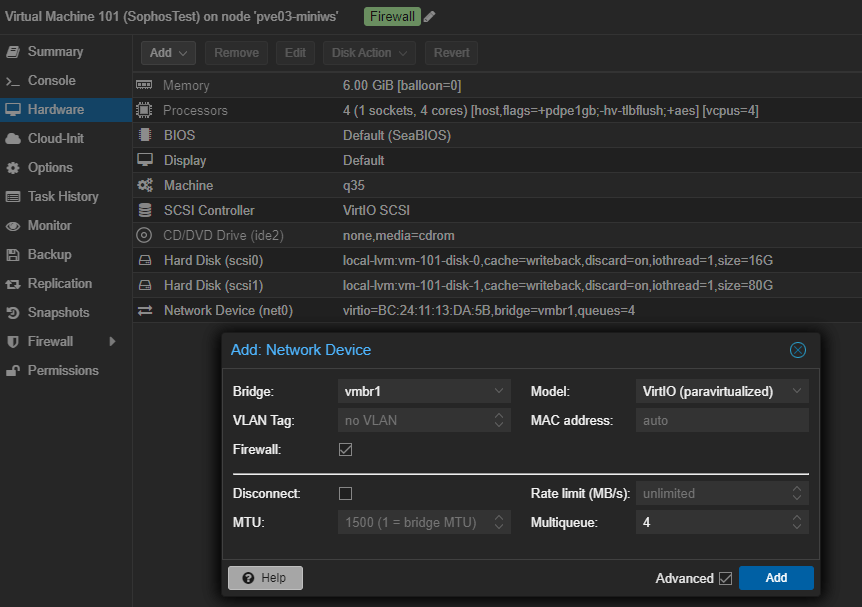Select the SCSI Controller row
The height and width of the screenshot is (607, 862).
498,210
